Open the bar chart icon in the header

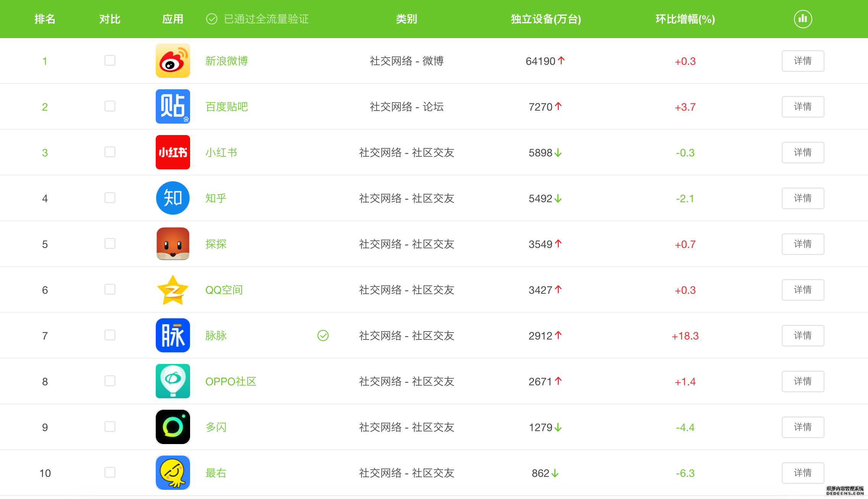(803, 19)
